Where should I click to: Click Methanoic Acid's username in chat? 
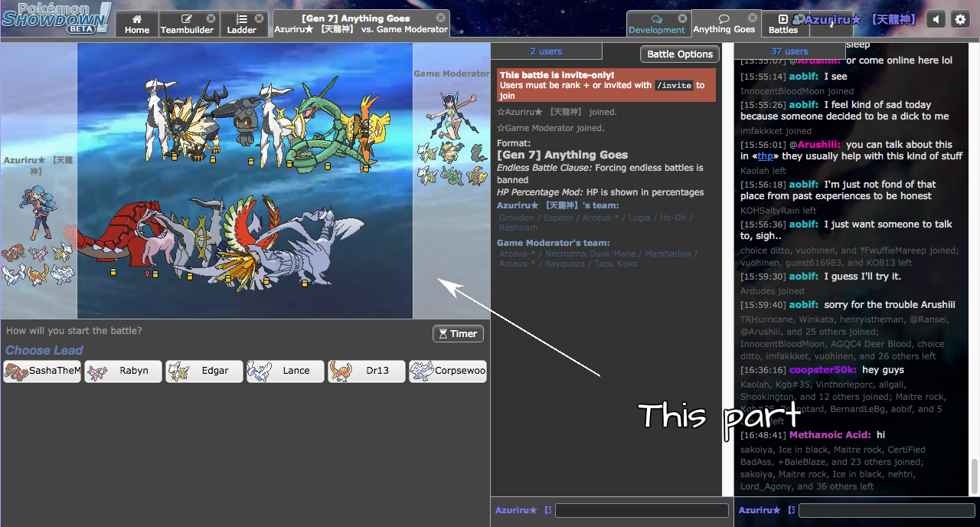(831, 434)
